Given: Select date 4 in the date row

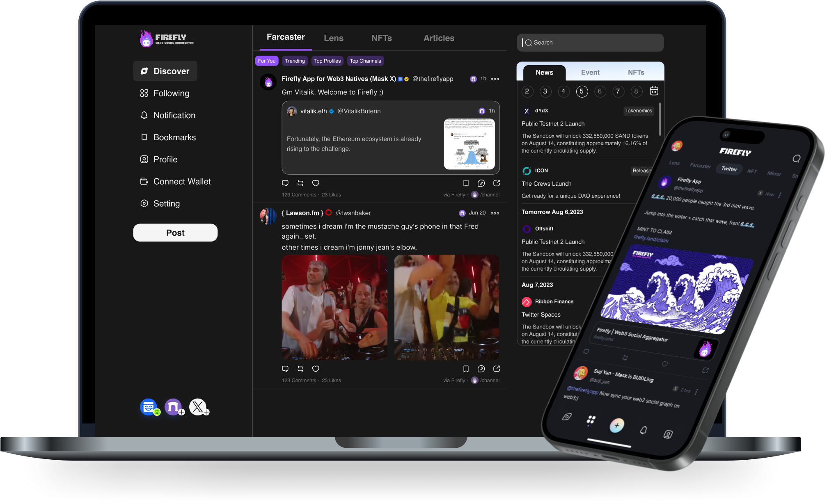Looking at the screenshot, I should click(563, 91).
